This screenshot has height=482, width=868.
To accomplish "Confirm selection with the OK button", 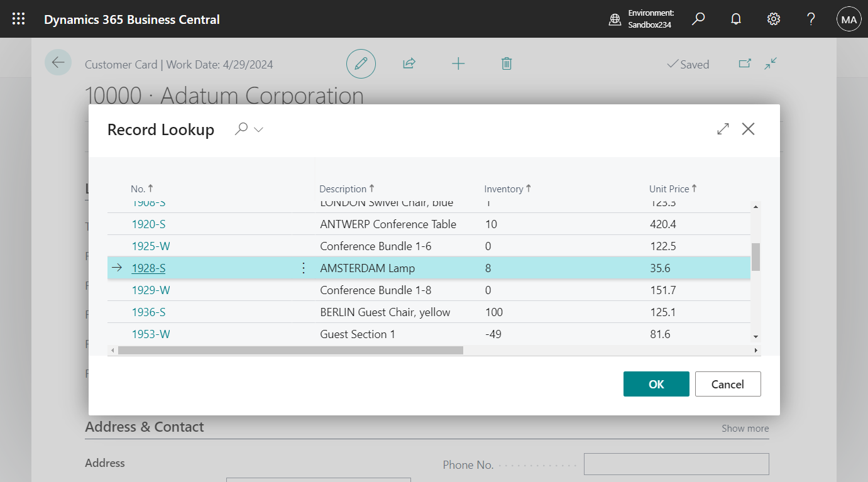I will (656, 383).
